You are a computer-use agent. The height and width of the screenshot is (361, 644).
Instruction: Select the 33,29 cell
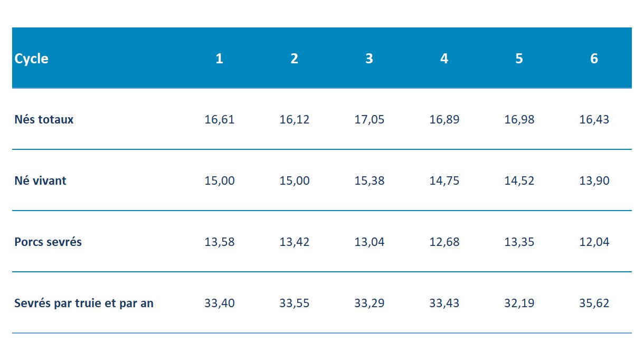coord(370,303)
